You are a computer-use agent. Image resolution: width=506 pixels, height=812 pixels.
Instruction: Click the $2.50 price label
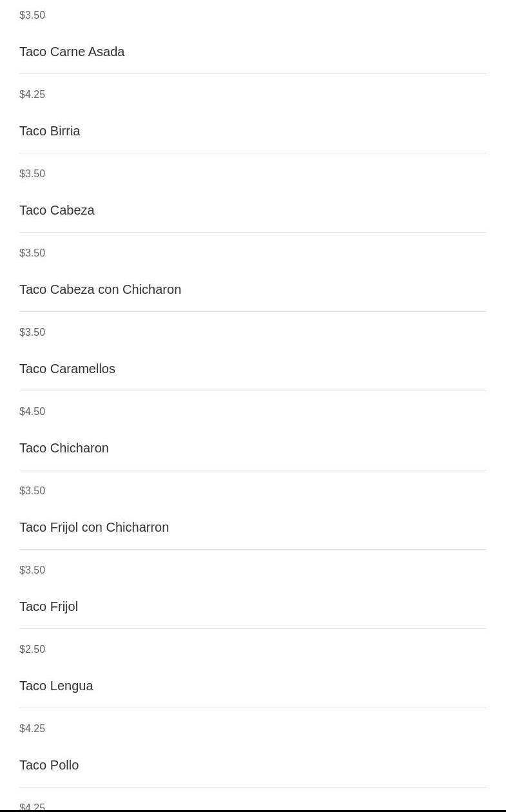coord(32,649)
